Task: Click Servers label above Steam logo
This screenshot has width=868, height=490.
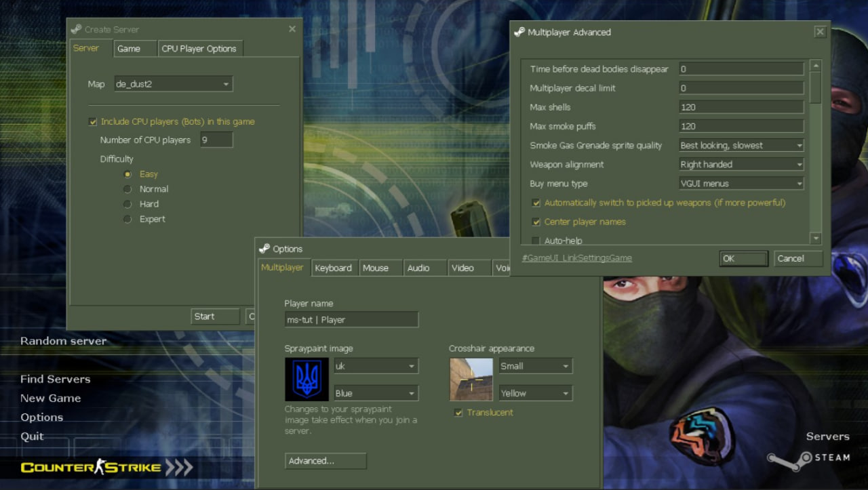Action: coord(828,436)
